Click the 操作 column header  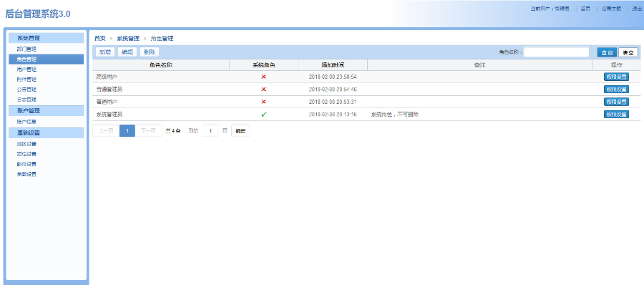click(617, 65)
